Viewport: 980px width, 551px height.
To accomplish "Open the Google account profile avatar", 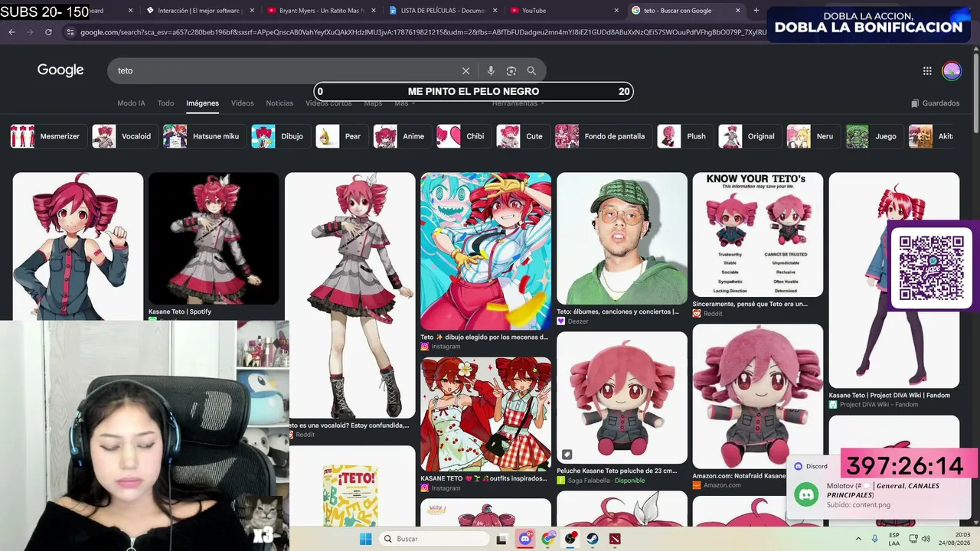I will click(x=952, y=70).
